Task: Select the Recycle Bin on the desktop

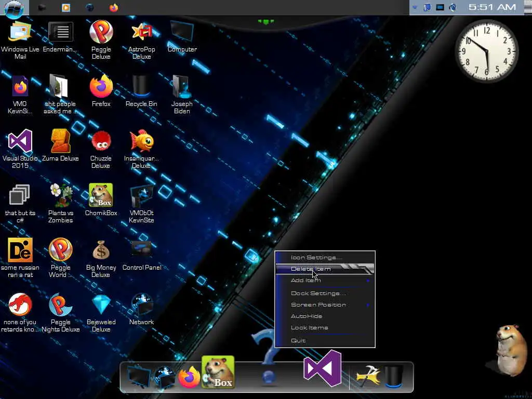Action: tap(141, 91)
